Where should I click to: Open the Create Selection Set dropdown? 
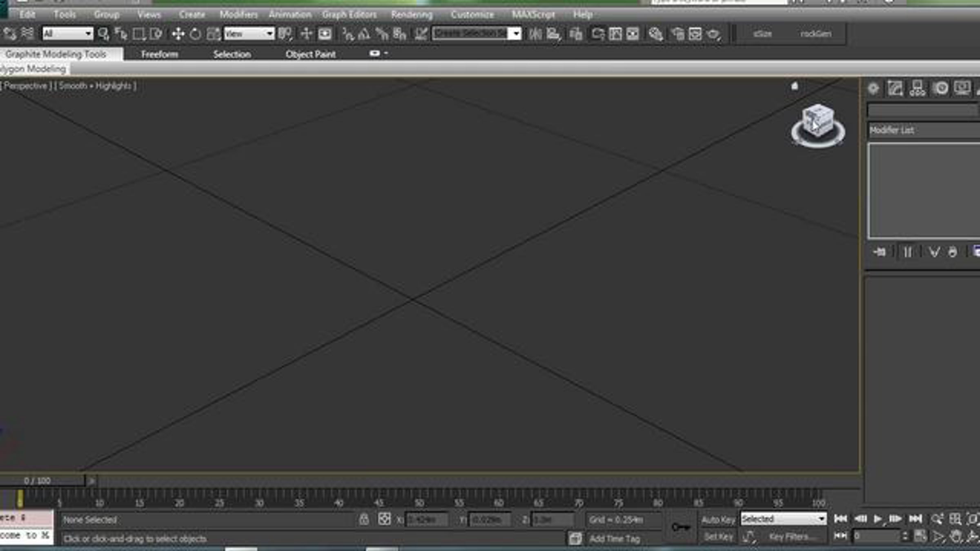pos(477,33)
